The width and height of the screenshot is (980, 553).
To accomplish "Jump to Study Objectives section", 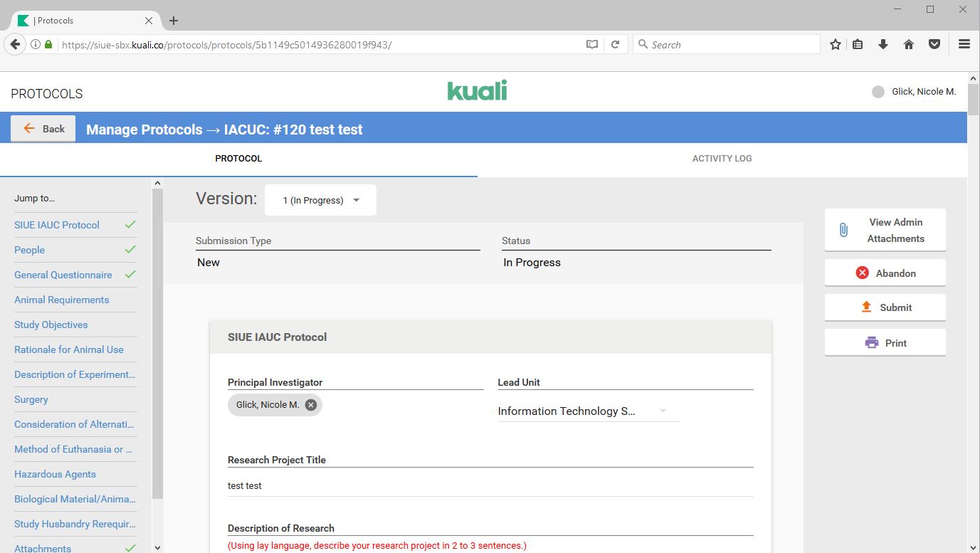I will 51,325.
